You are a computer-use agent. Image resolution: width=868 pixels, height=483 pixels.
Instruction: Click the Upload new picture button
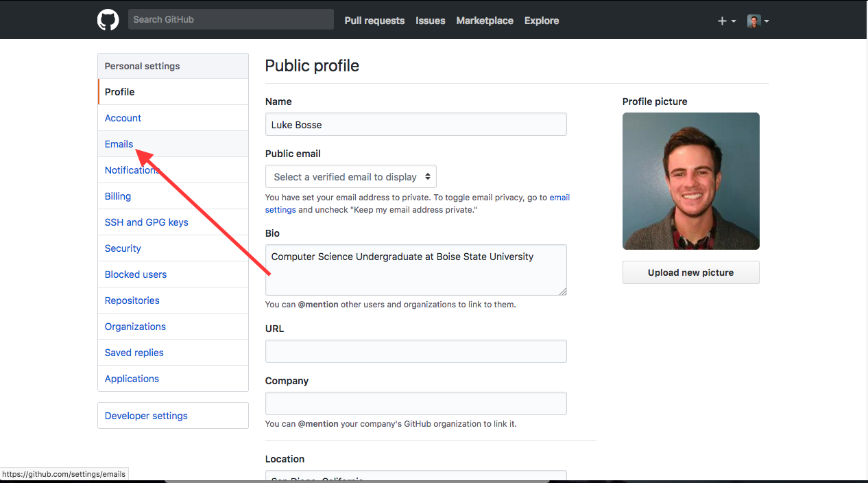click(x=691, y=272)
